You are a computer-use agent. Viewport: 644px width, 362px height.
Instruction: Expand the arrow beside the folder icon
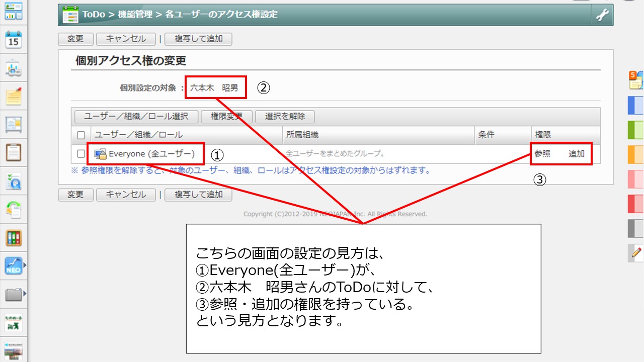[x=25, y=294]
